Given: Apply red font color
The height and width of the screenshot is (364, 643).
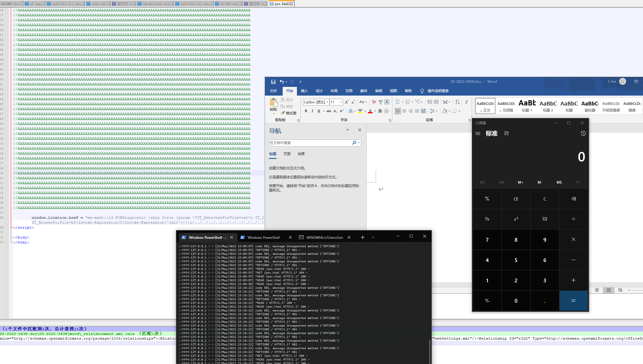Looking at the screenshot, I should click(x=370, y=111).
